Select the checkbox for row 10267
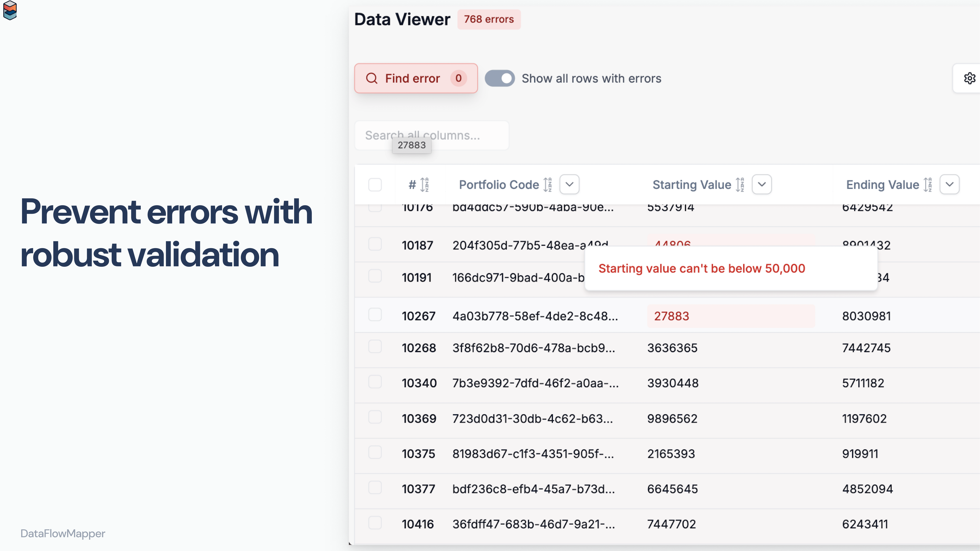 [375, 314]
